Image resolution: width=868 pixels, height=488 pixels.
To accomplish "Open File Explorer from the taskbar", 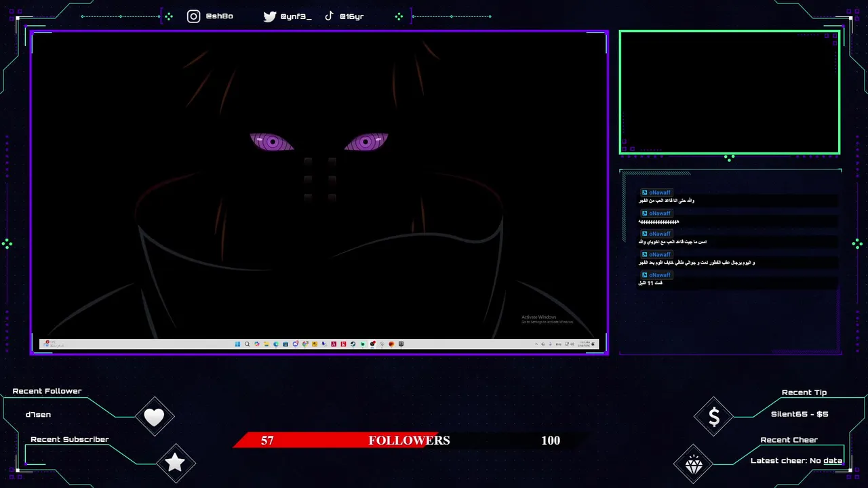I will coord(267,344).
